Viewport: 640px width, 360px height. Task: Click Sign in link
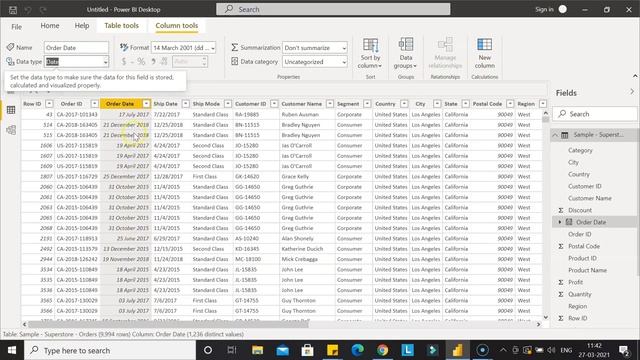click(544, 9)
